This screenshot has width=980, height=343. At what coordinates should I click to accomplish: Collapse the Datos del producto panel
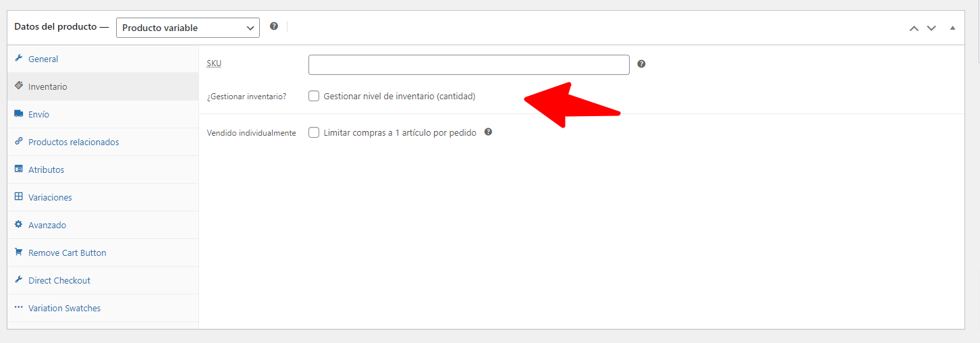point(952,28)
